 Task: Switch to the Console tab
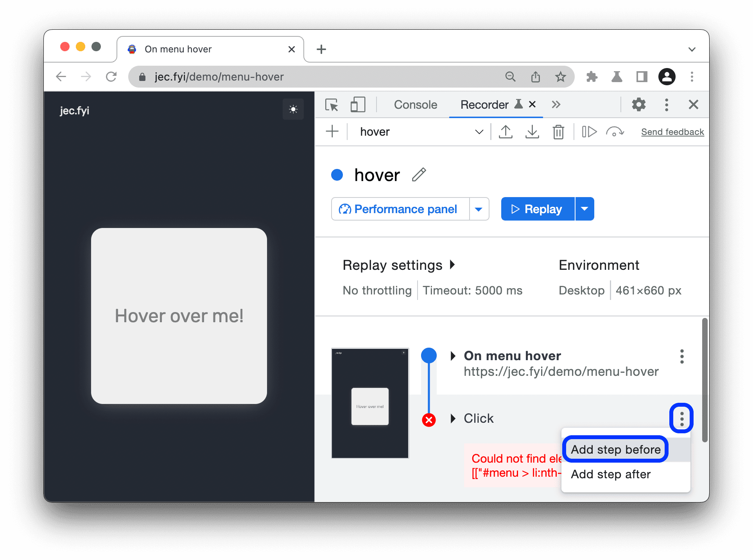tap(416, 105)
